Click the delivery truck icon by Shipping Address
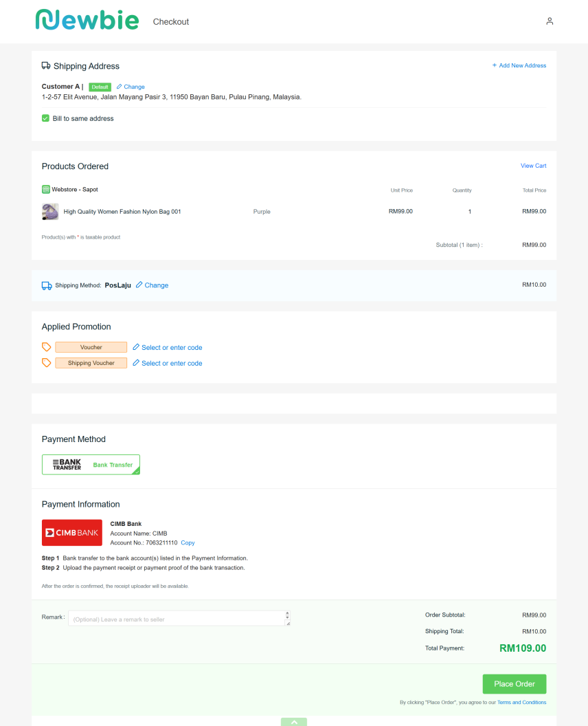 click(x=46, y=66)
